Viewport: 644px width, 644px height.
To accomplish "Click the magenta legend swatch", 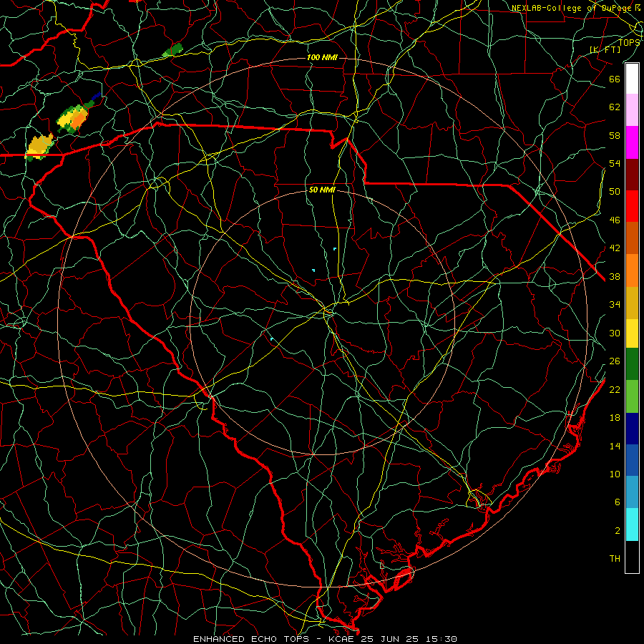I will pyautogui.click(x=632, y=142).
